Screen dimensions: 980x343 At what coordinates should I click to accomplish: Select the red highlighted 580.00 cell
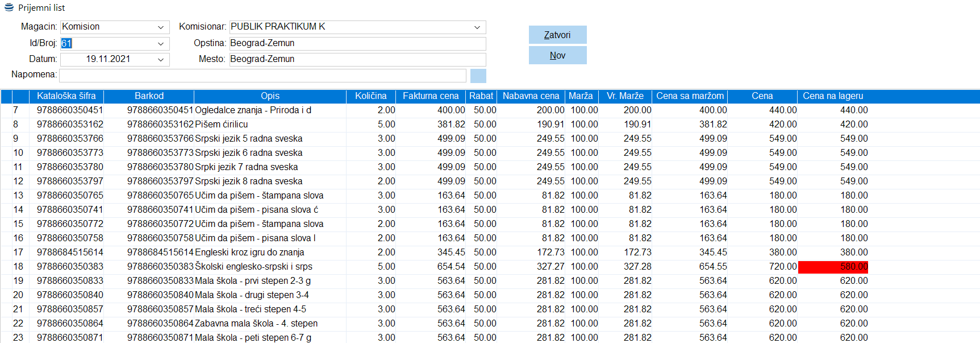click(x=833, y=267)
